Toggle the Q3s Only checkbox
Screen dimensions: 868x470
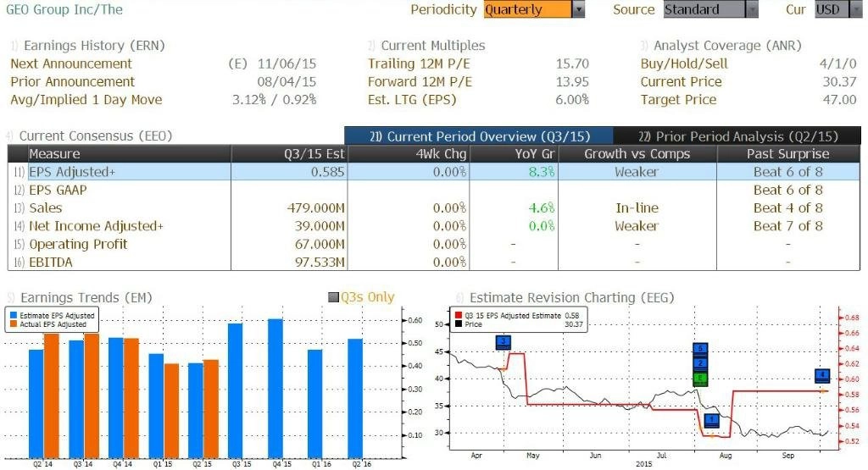click(333, 297)
